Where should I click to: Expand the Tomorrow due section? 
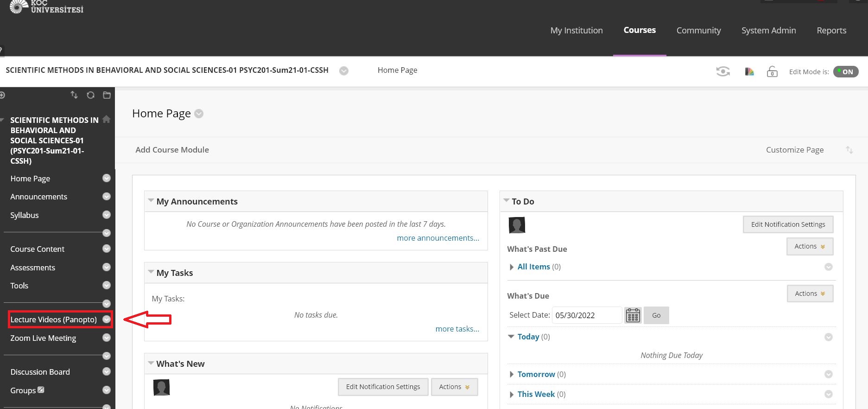(x=512, y=374)
